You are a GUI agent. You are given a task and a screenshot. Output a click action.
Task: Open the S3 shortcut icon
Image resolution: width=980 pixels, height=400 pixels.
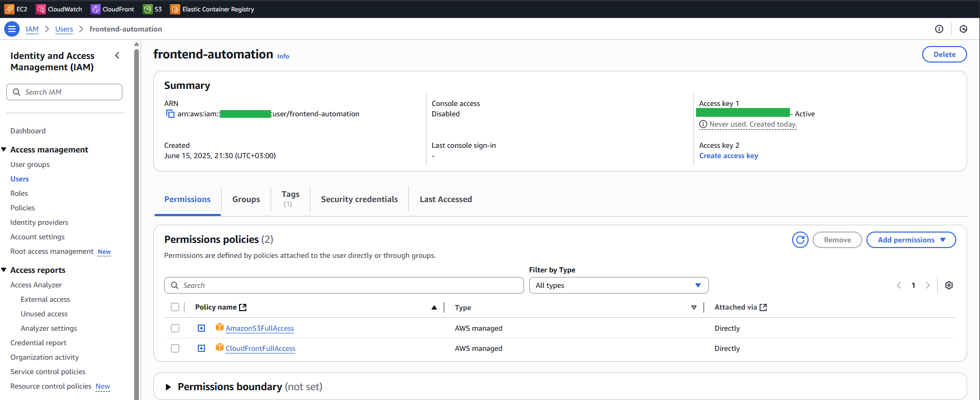[147, 9]
